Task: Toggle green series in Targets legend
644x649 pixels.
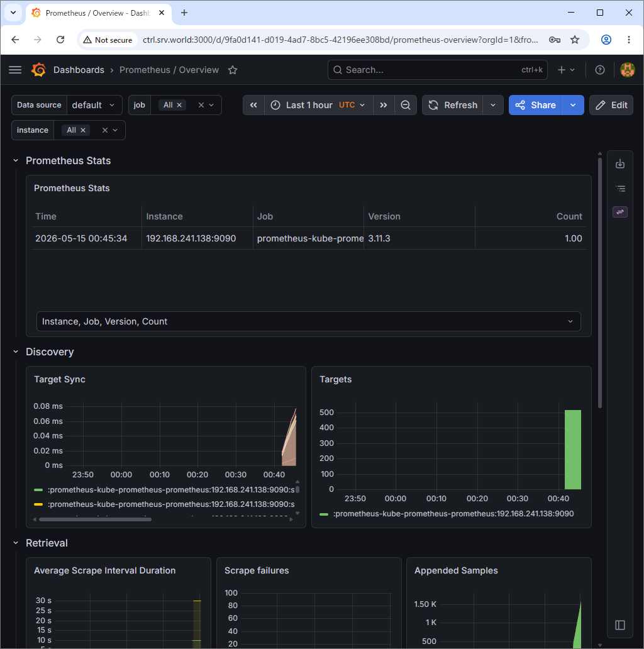Action: click(447, 514)
